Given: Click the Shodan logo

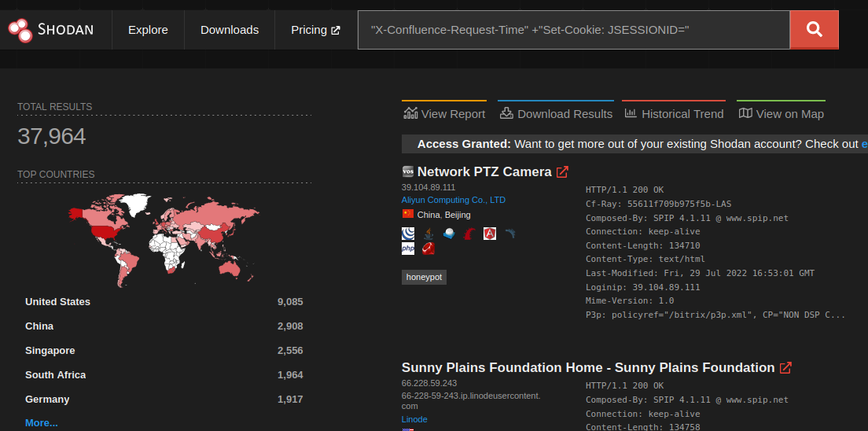Looking at the screenshot, I should pos(51,30).
